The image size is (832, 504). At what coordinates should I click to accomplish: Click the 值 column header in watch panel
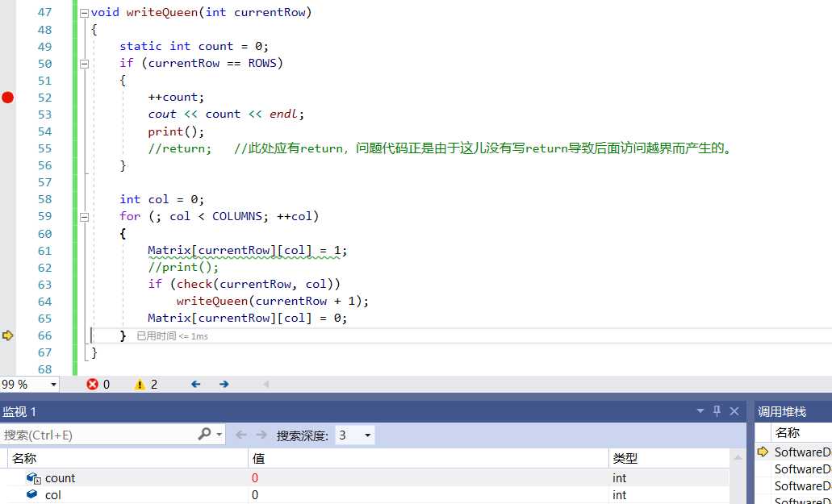coord(428,458)
